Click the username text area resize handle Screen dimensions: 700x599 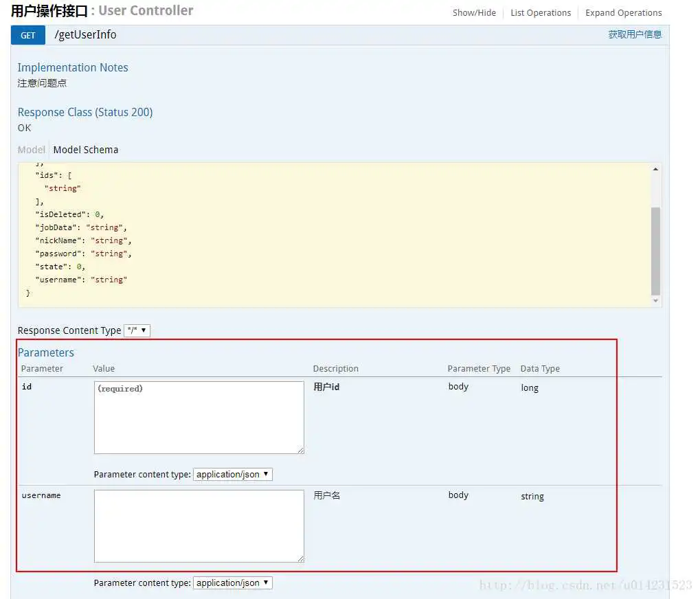301,559
